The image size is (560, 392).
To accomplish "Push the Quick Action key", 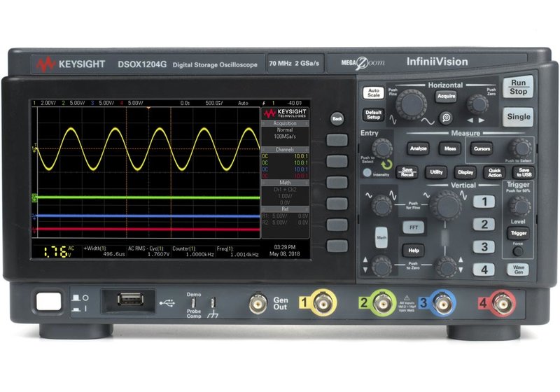I will (495, 172).
